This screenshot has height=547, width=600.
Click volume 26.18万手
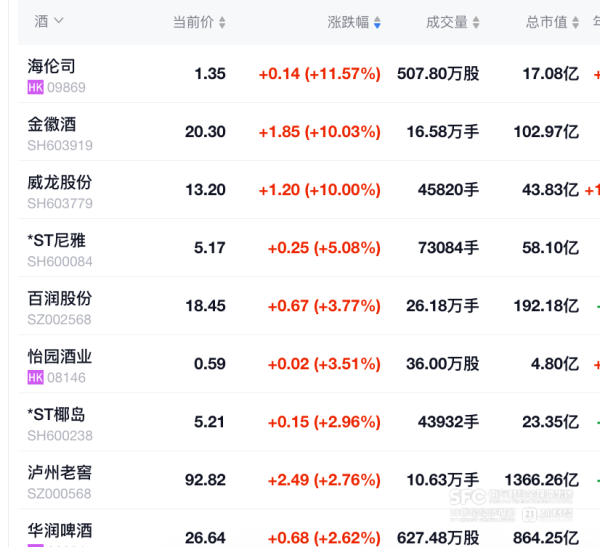click(x=443, y=306)
